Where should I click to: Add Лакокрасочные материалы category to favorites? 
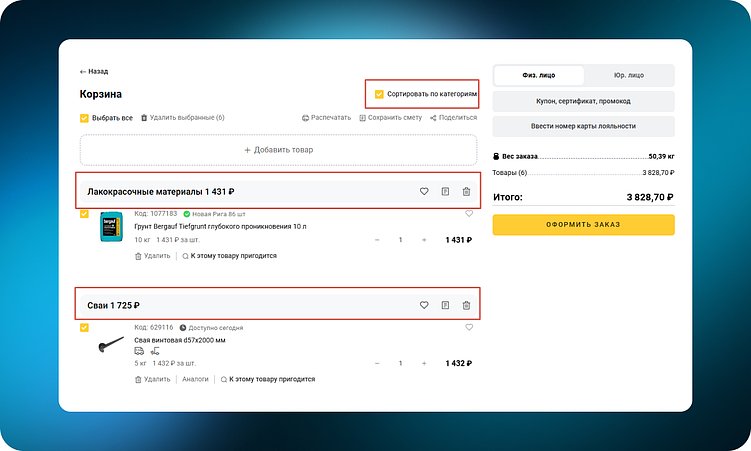(424, 192)
